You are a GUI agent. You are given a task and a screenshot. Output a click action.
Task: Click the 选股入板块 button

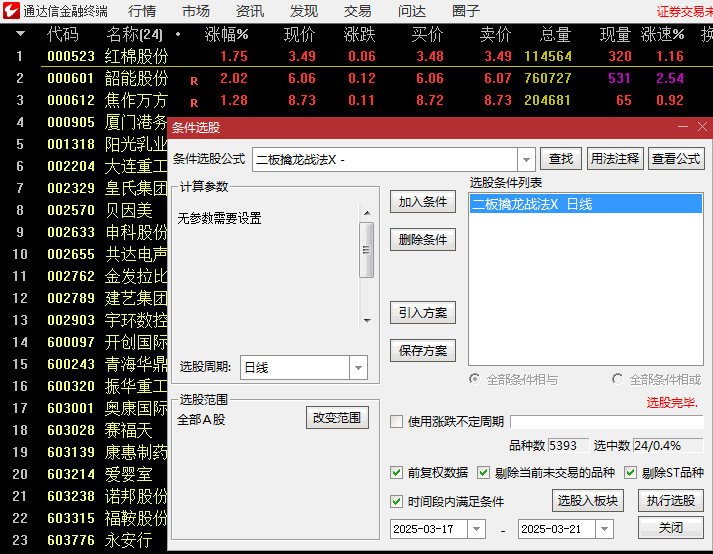(587, 501)
